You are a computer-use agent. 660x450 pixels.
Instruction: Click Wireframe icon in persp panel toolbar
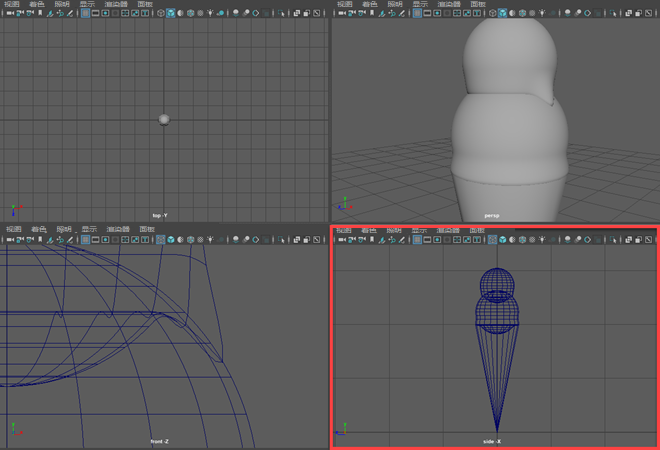(x=492, y=13)
